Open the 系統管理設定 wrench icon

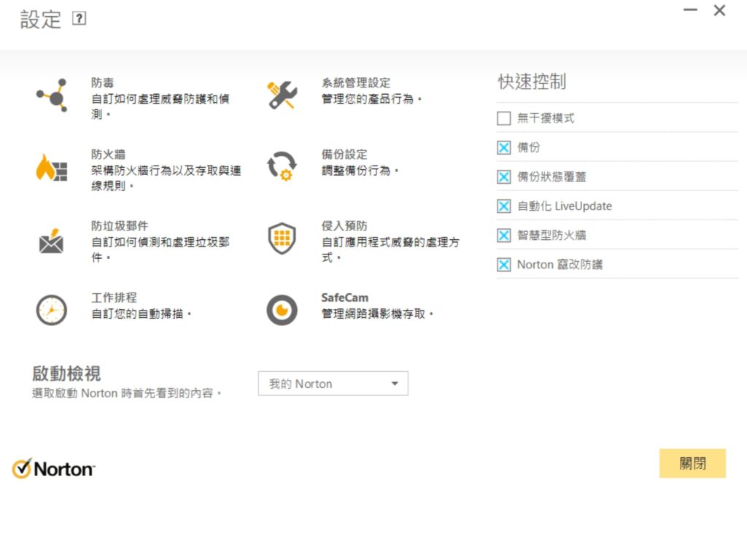tap(282, 95)
